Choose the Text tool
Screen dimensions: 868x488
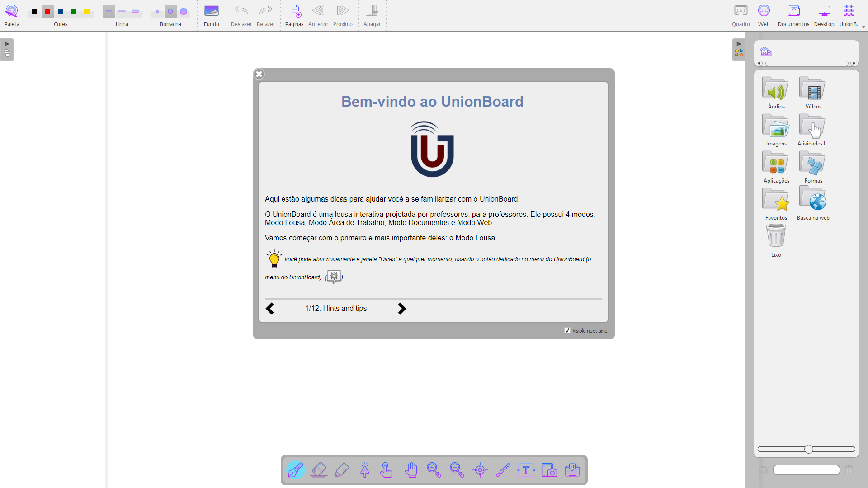[526, 470]
